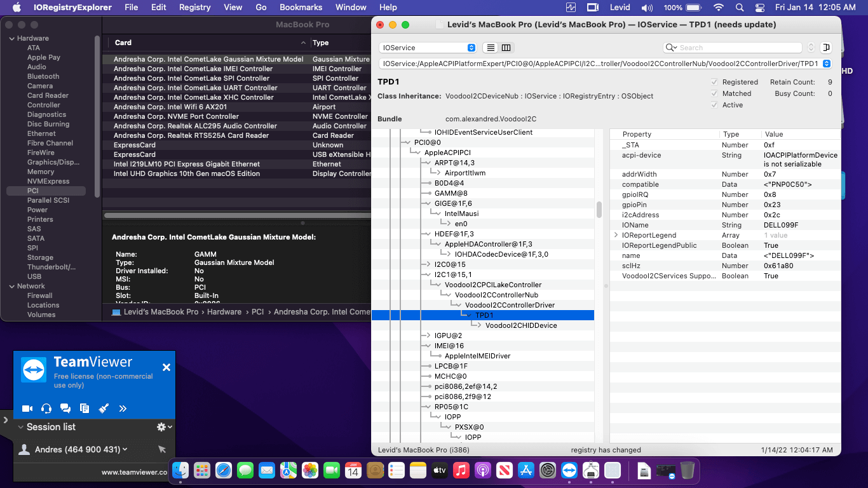Image resolution: width=868 pixels, height=488 pixels.
Task: Start video in the TeamViewer panel
Action: pos(27,409)
